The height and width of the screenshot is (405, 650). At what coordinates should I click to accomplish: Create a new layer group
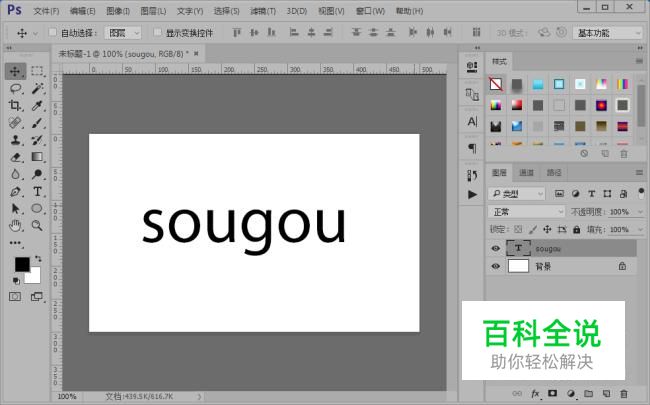tap(588, 393)
